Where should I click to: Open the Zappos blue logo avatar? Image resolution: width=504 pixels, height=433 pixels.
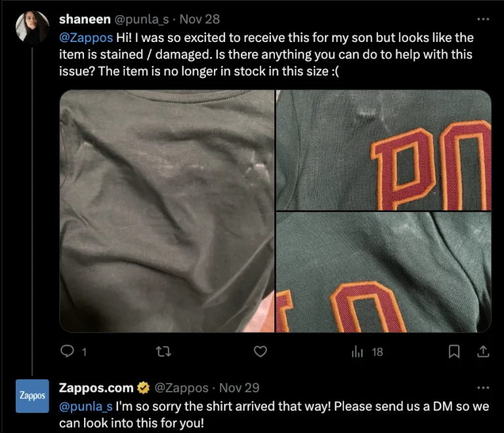32,396
